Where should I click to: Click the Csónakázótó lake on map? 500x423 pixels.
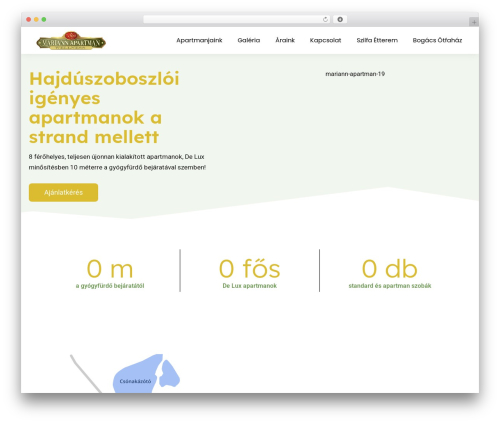point(135,381)
